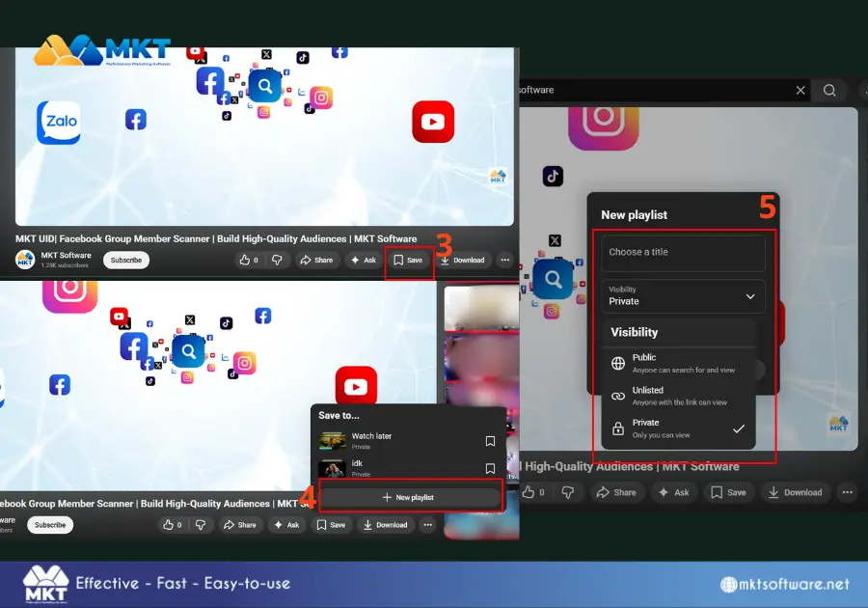
Task: Click Ask in the Save to screenshot
Action: (x=287, y=525)
